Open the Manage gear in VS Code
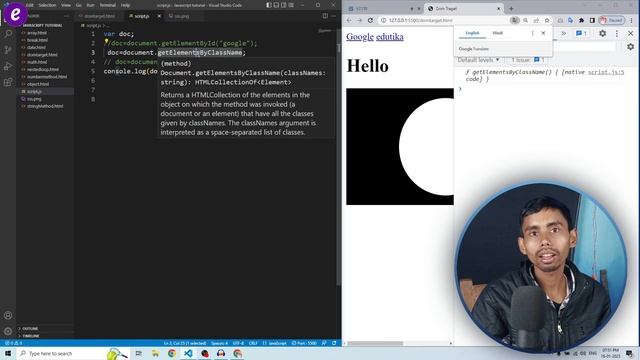Image resolution: width=640 pixels, height=360 pixels. [8, 331]
